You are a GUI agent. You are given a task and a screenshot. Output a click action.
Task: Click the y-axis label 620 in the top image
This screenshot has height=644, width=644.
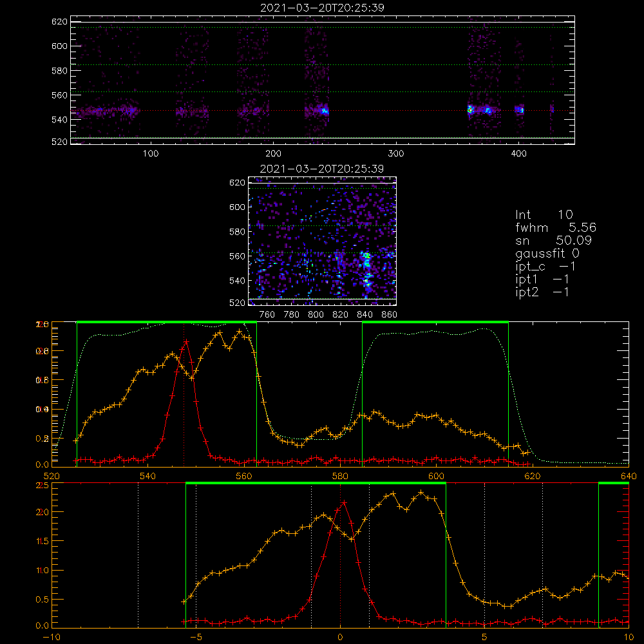pyautogui.click(x=59, y=21)
